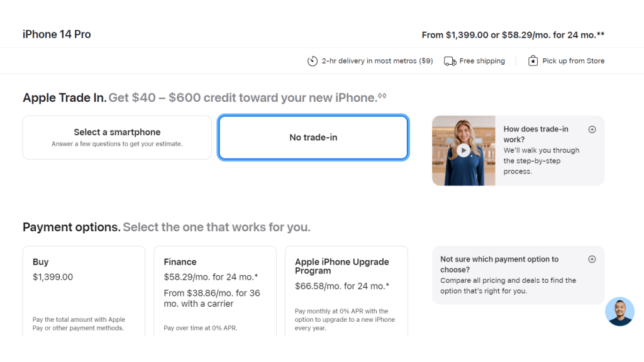
Task: Select the Buy payment option
Action: pyautogui.click(x=84, y=291)
